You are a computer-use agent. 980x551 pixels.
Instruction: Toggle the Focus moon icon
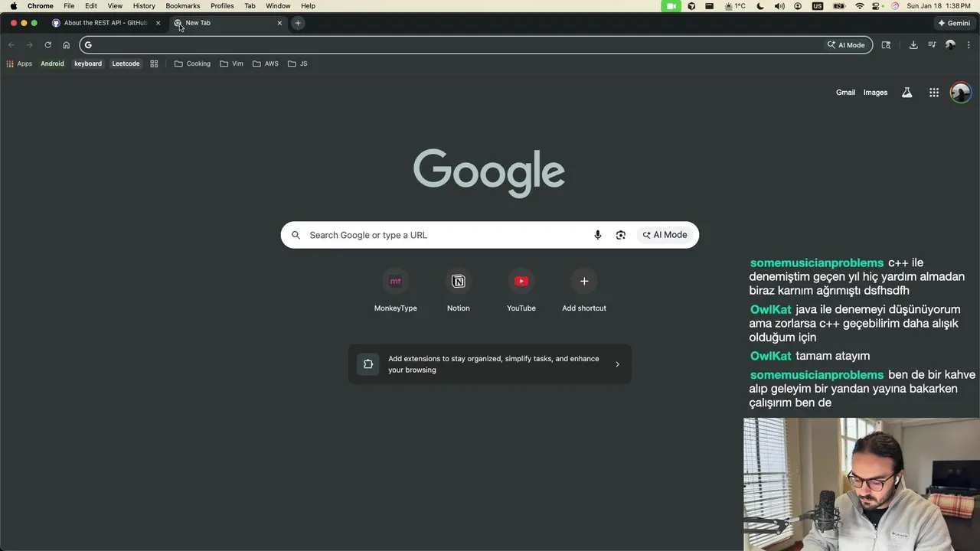760,6
